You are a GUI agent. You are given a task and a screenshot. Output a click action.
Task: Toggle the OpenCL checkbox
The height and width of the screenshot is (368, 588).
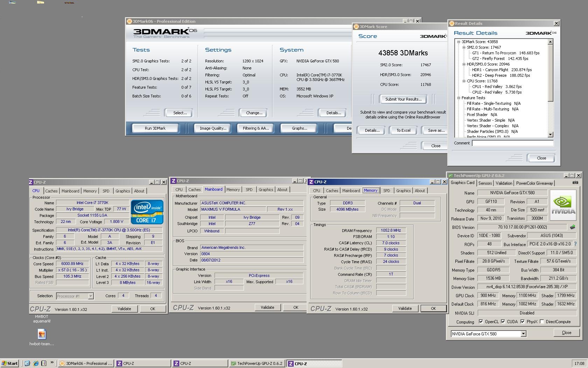pos(481,322)
